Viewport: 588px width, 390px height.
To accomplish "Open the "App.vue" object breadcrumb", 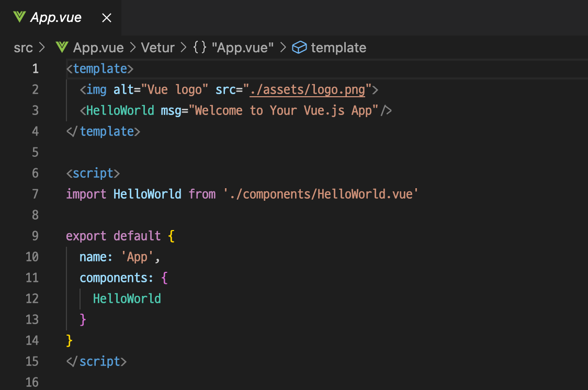I will pos(243,48).
